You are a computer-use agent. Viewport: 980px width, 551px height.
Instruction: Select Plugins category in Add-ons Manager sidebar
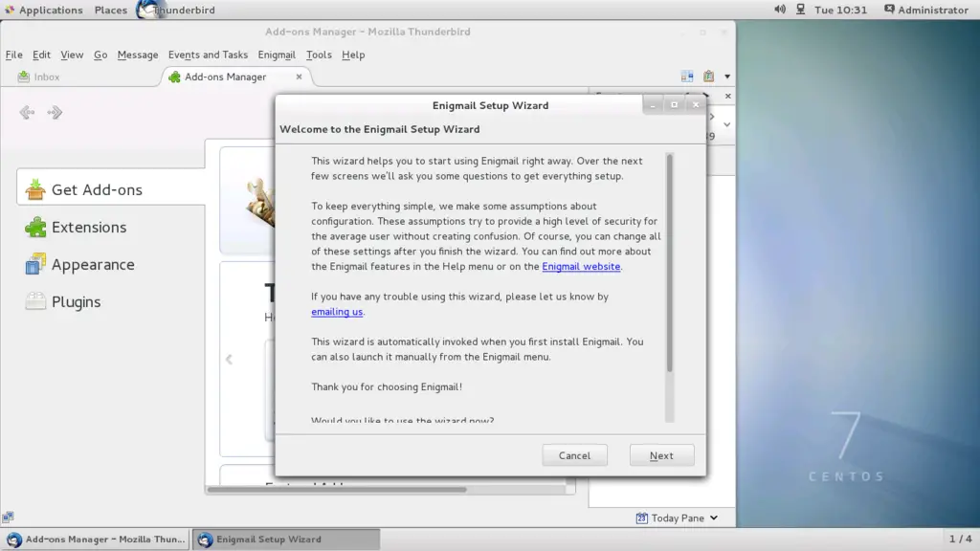(x=63, y=301)
